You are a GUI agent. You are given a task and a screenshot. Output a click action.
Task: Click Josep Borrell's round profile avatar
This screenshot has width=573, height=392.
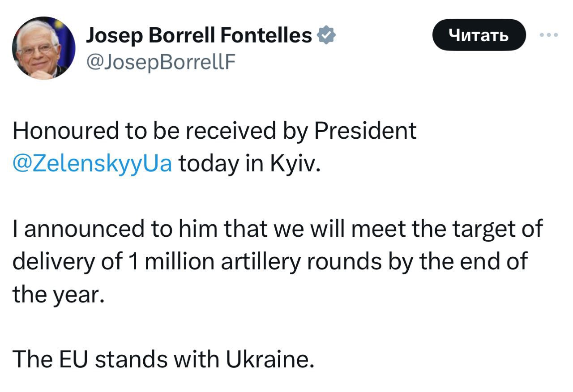(x=44, y=48)
